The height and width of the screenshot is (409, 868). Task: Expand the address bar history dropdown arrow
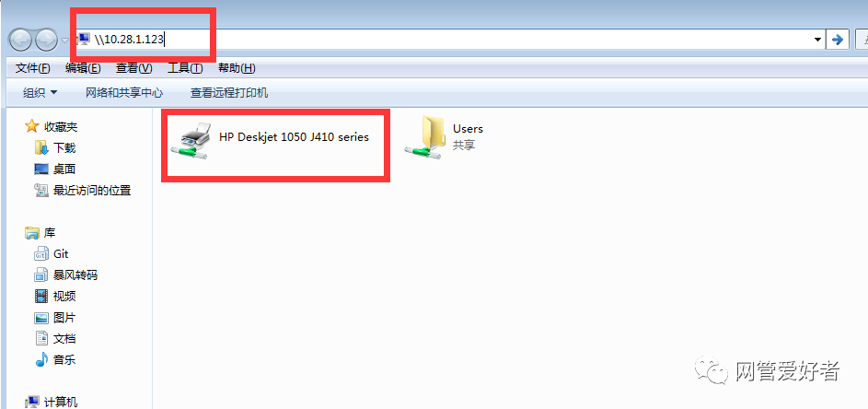(x=817, y=40)
